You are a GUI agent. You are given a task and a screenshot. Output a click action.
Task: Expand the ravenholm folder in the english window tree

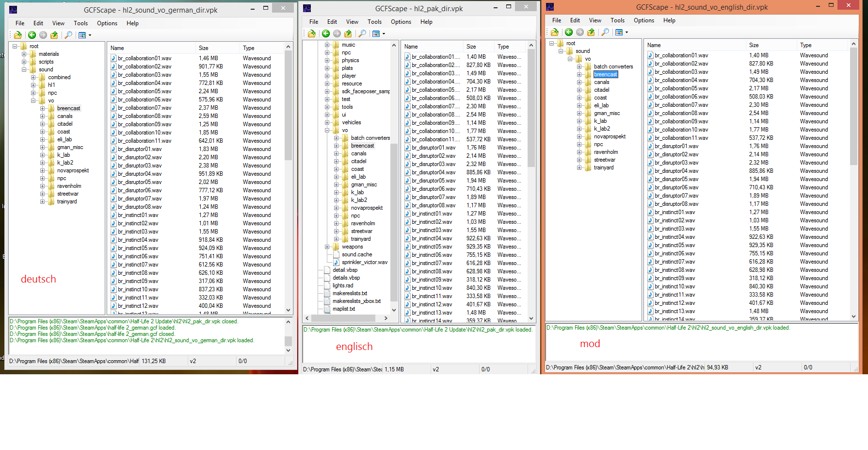[x=579, y=152]
